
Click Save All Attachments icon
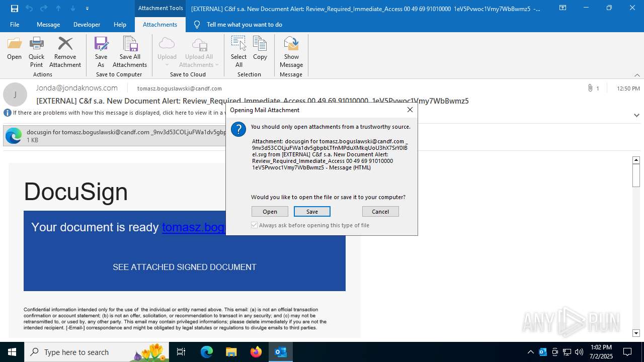tap(130, 43)
